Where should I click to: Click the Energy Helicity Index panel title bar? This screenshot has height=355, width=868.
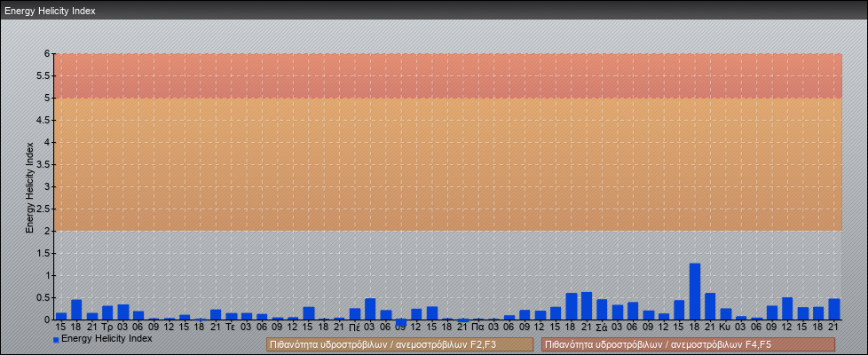coord(434,11)
